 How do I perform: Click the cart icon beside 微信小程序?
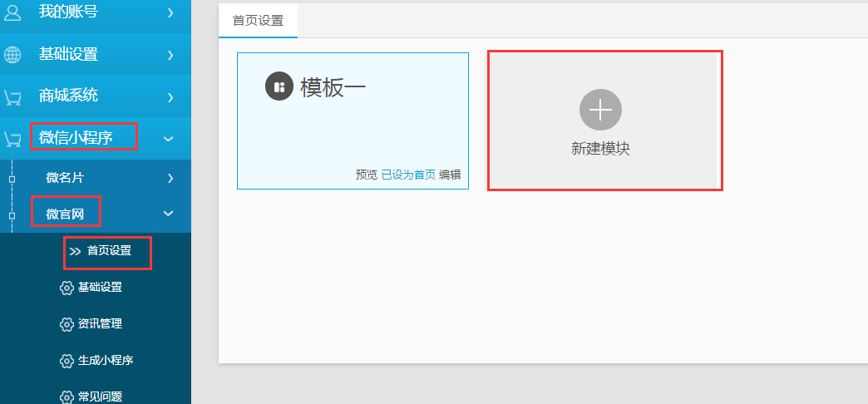(x=12, y=139)
